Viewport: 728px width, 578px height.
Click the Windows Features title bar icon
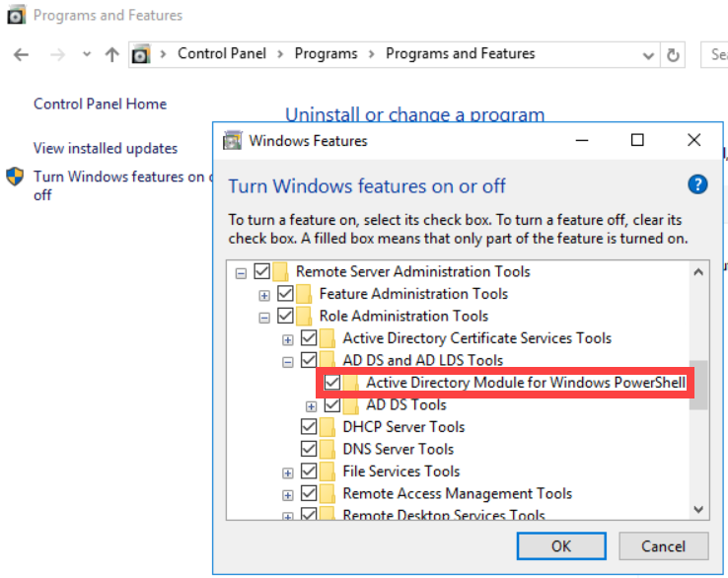[x=233, y=141]
